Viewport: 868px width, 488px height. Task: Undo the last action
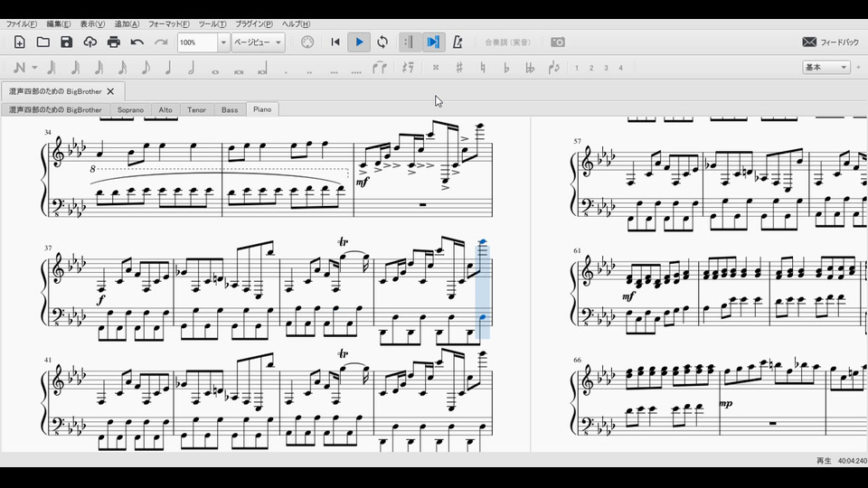tap(137, 42)
